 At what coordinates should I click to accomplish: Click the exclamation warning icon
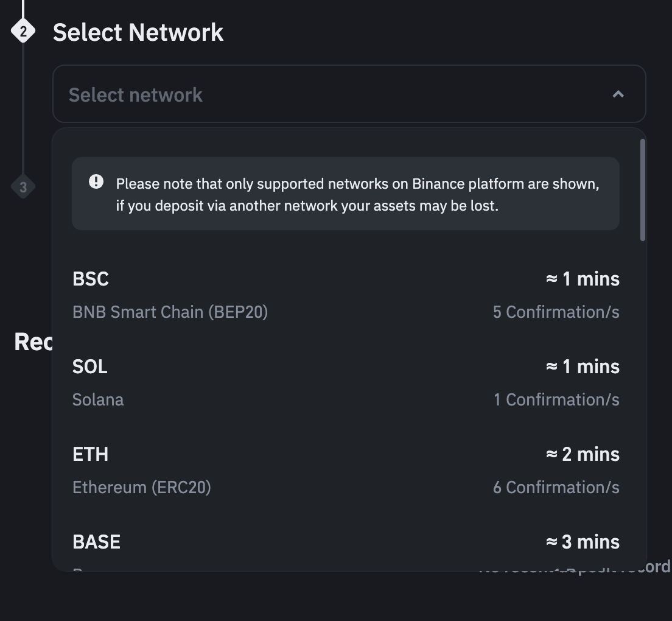[x=96, y=181]
